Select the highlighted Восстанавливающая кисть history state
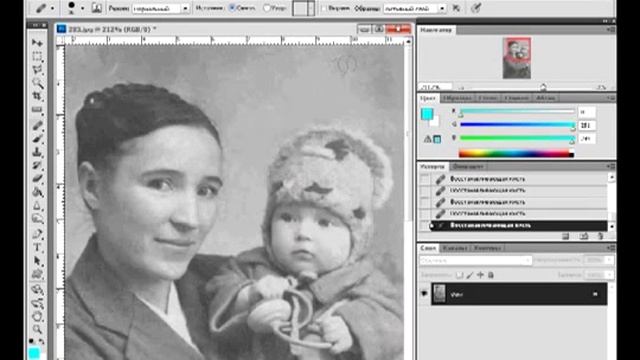 (518, 225)
